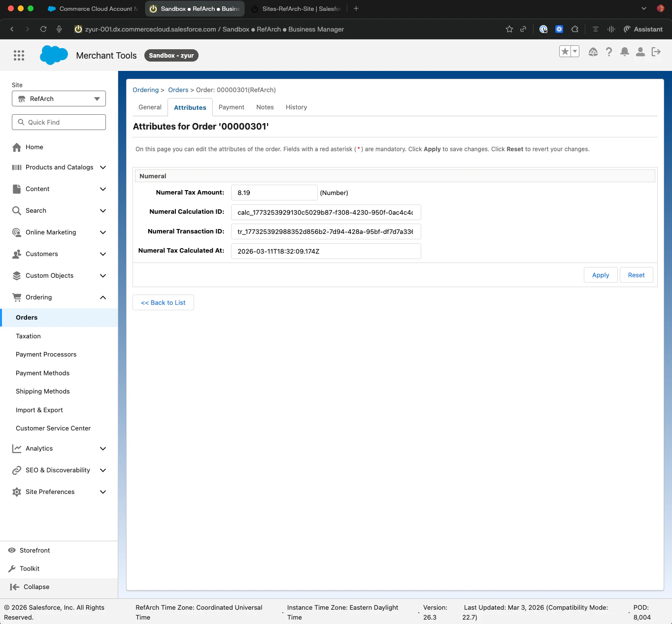672x624 pixels.
Task: Click the Salesforce cloud logo
Action: tap(54, 55)
